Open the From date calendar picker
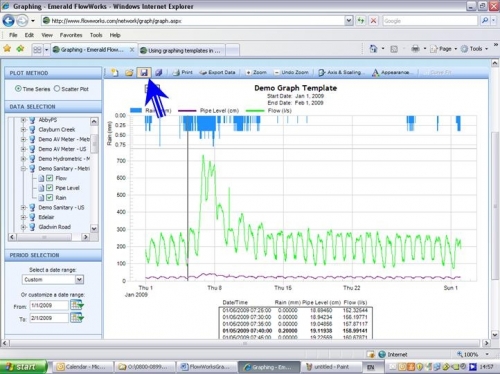500x374 pixels. click(77, 305)
